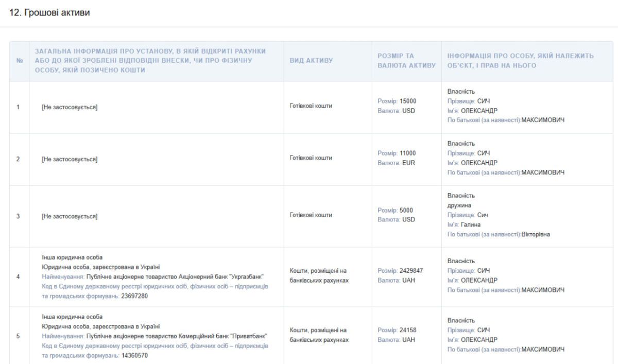Click the "Розмір та валюта активу" column header
Image resolution: width=618 pixels, height=364 pixels.
406,61
